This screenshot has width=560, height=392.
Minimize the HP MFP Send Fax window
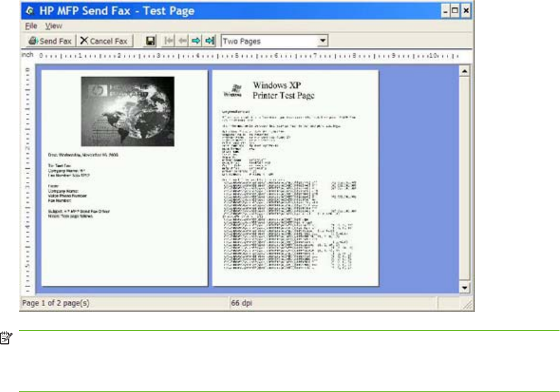444,11
